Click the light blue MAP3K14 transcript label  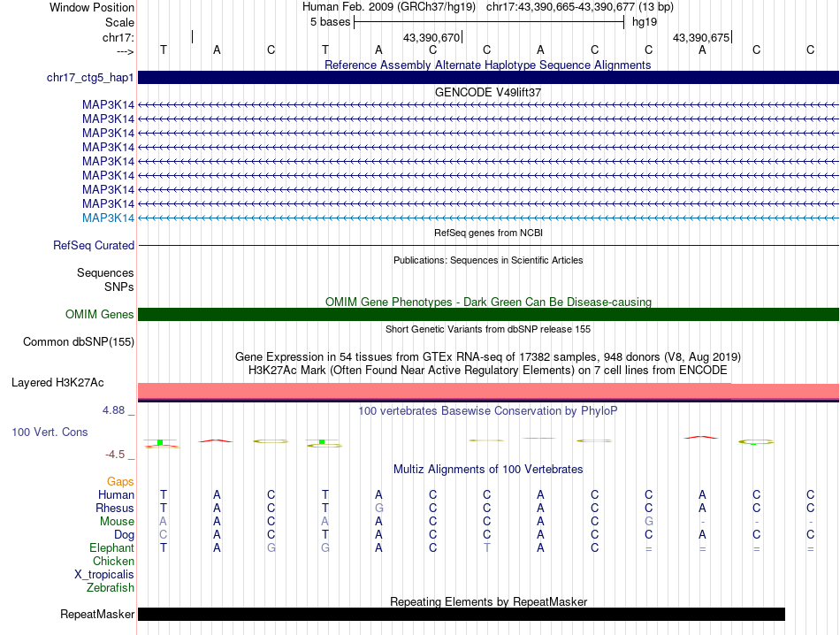(108, 218)
